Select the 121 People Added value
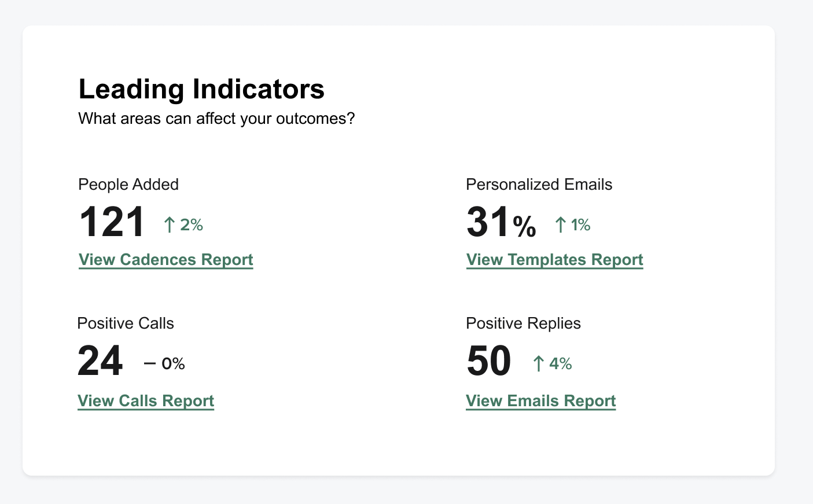Screen dimensions: 813x504 [x=112, y=221]
